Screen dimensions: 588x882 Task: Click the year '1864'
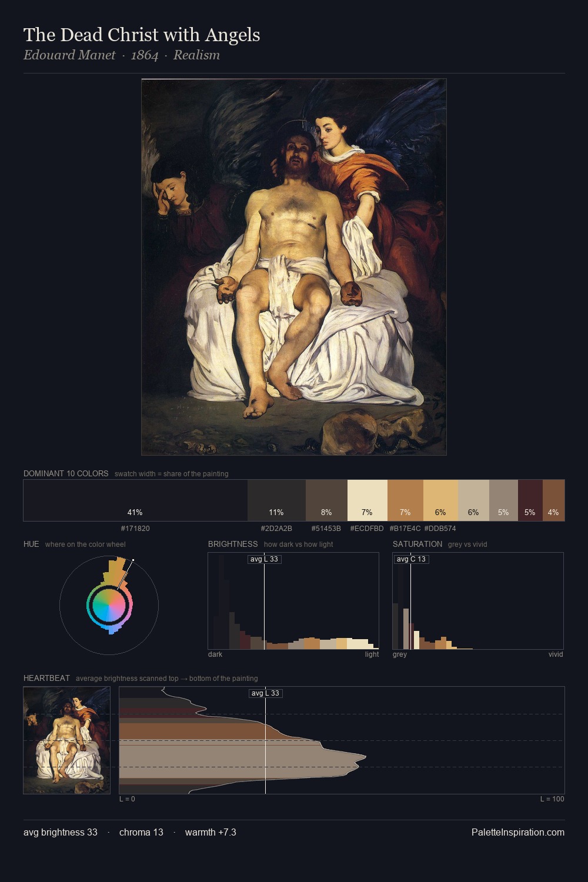pyautogui.click(x=145, y=55)
